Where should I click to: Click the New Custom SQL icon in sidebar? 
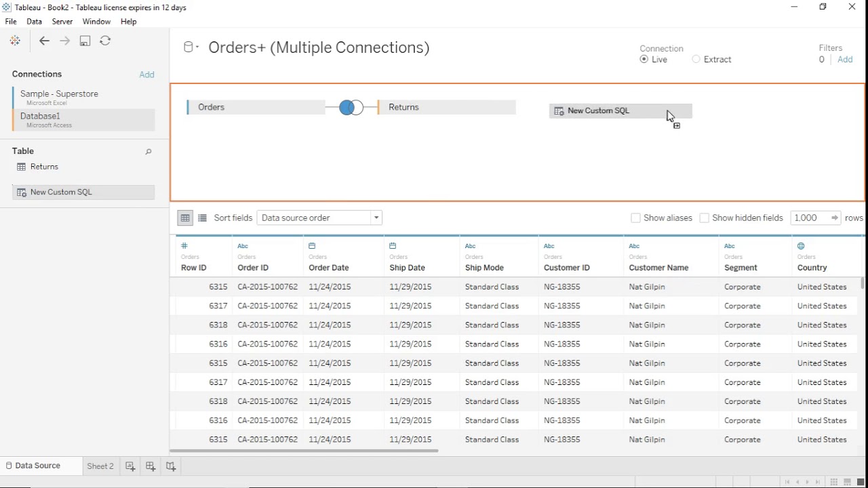21,192
